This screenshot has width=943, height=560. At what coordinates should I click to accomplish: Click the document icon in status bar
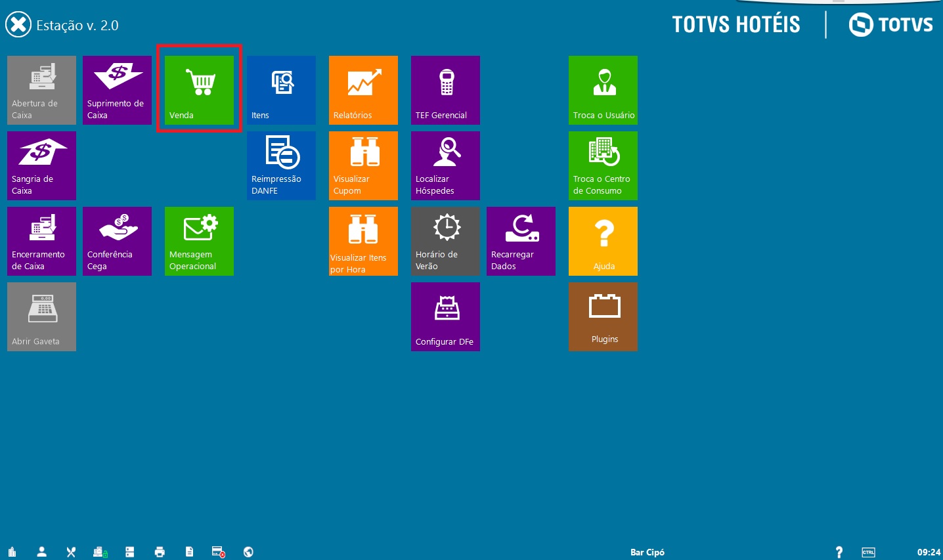(189, 552)
